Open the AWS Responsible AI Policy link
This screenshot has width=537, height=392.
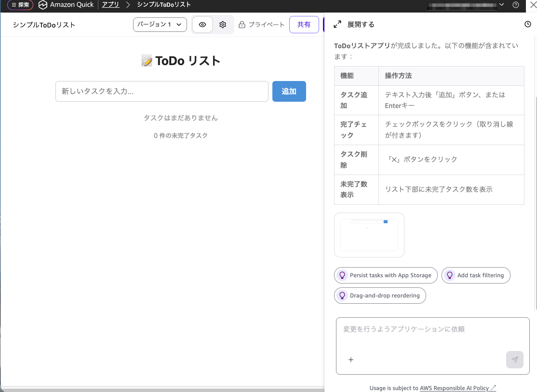[455, 388]
